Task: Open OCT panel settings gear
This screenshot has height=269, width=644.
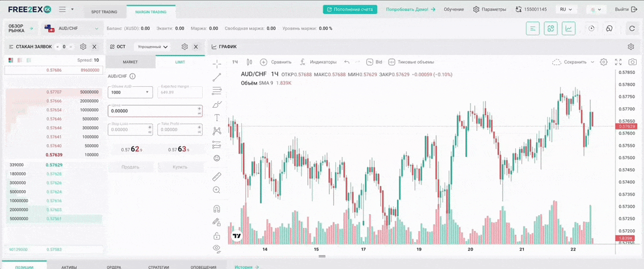Action: pos(184,47)
